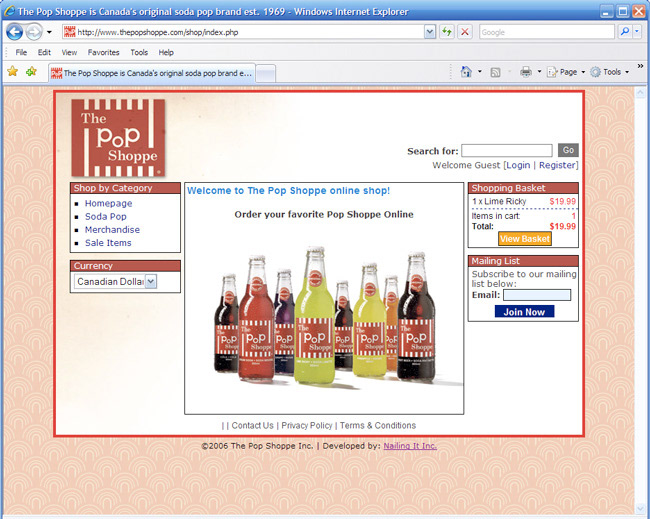Click the Google search box in toolbar
Image resolution: width=650 pixels, height=519 pixels.
tap(547, 32)
